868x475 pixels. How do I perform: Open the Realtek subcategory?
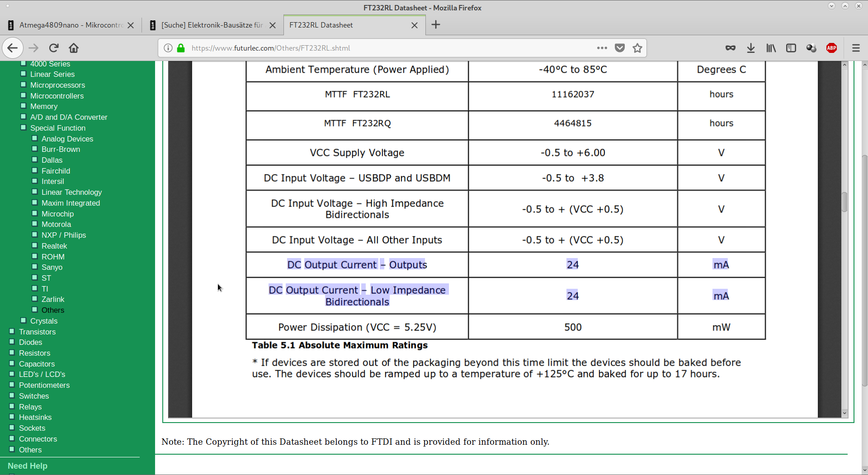click(54, 246)
